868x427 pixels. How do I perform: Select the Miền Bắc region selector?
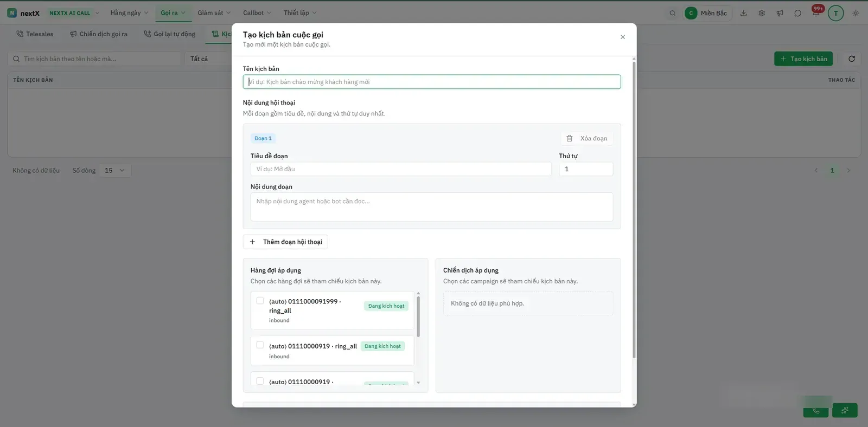(708, 13)
